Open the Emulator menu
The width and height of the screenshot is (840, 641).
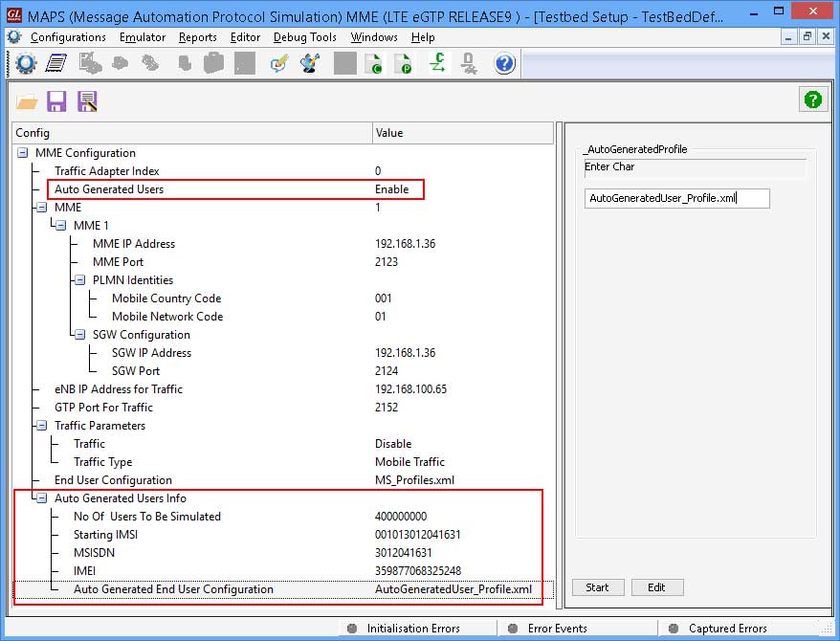[x=143, y=37]
